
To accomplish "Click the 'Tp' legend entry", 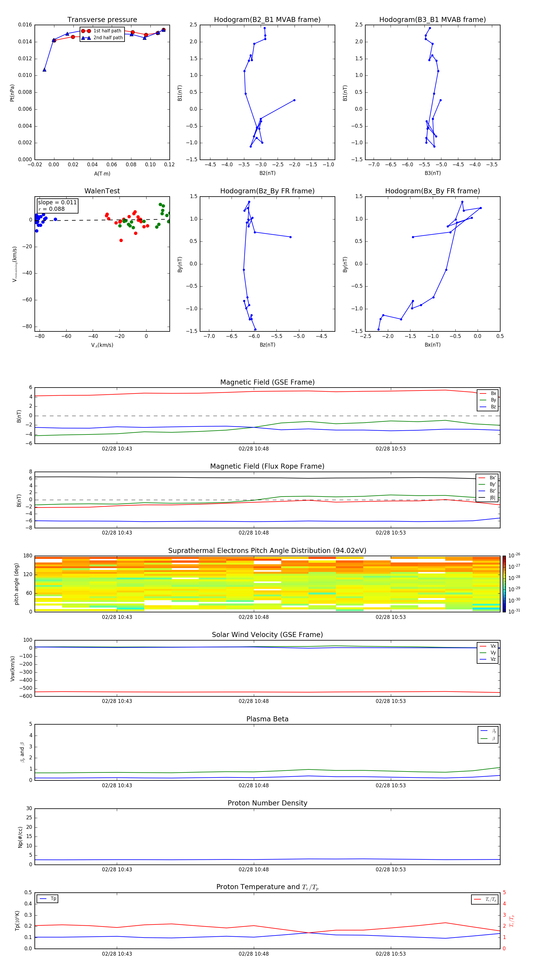I will tap(48, 899).
